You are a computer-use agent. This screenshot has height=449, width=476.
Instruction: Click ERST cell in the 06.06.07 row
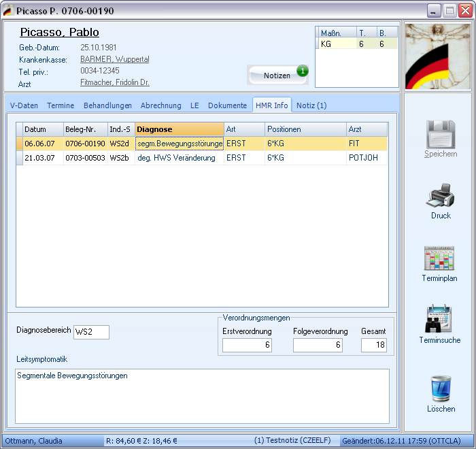pos(244,144)
